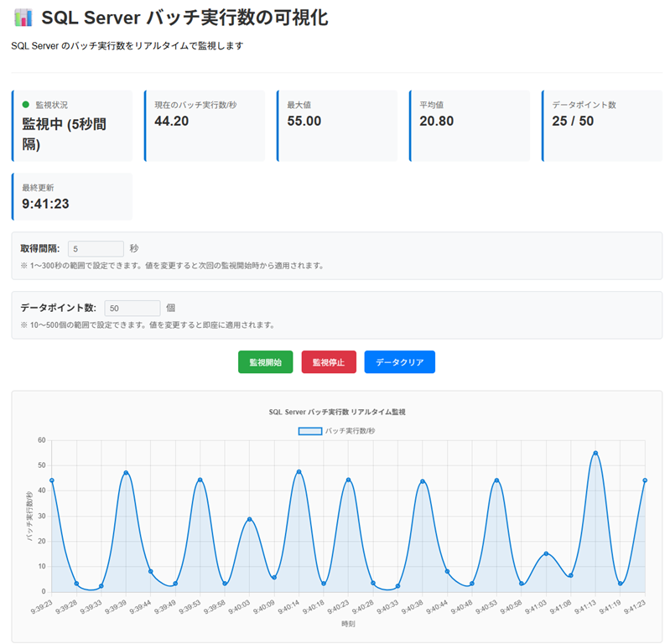Click the 現在のバッチ実行数/秒 card label
This screenshot has height=644, width=670.
click(195, 105)
